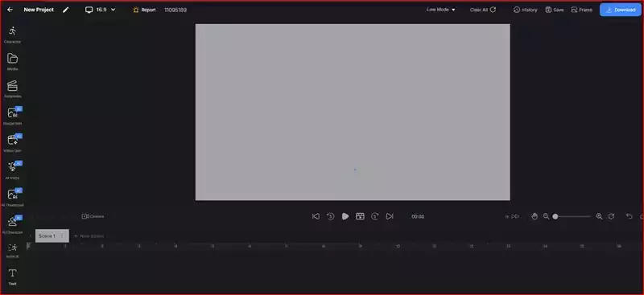This screenshot has width=644, height=295.
Task: Select the hand pan tool
Action: [x=535, y=216]
